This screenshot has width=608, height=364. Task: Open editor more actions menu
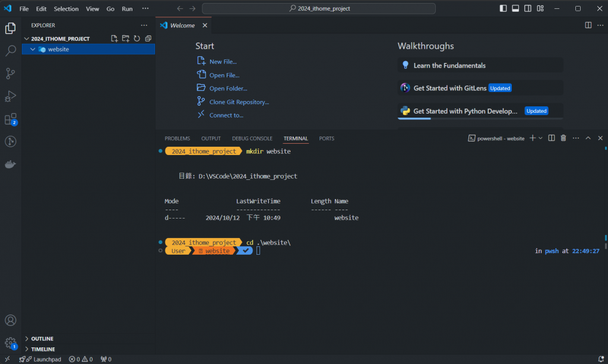tap(600, 25)
